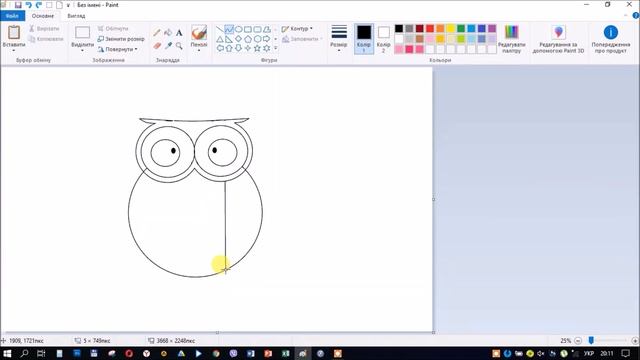Click the Redo arrow in title bar
The image size is (640, 360).
[x=39, y=5]
